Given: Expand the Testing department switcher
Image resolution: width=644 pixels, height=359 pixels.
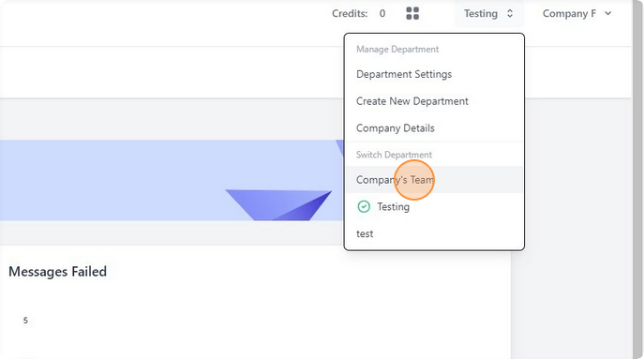Looking at the screenshot, I should tap(488, 13).
